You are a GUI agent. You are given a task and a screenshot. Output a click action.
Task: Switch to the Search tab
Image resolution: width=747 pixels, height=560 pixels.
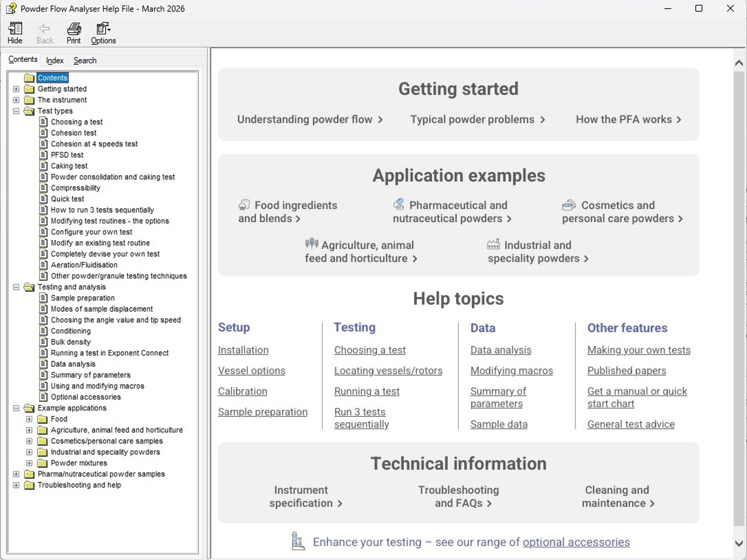pos(85,60)
